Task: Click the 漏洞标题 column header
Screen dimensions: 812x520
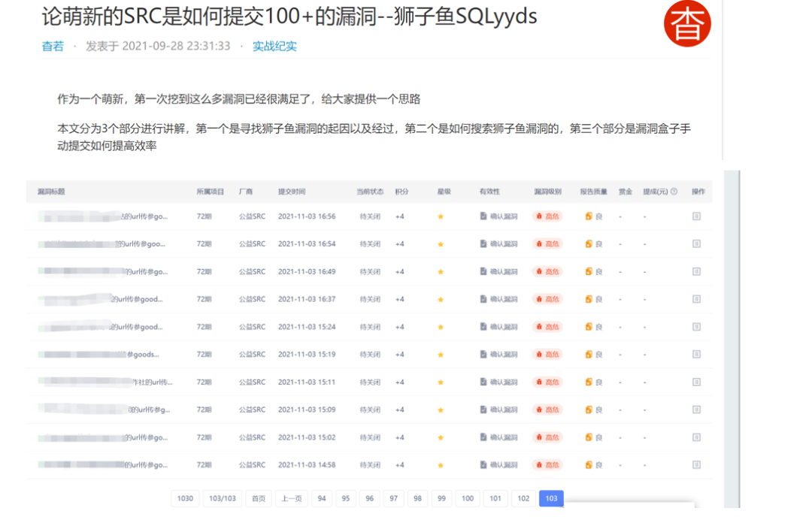Action: [51, 192]
